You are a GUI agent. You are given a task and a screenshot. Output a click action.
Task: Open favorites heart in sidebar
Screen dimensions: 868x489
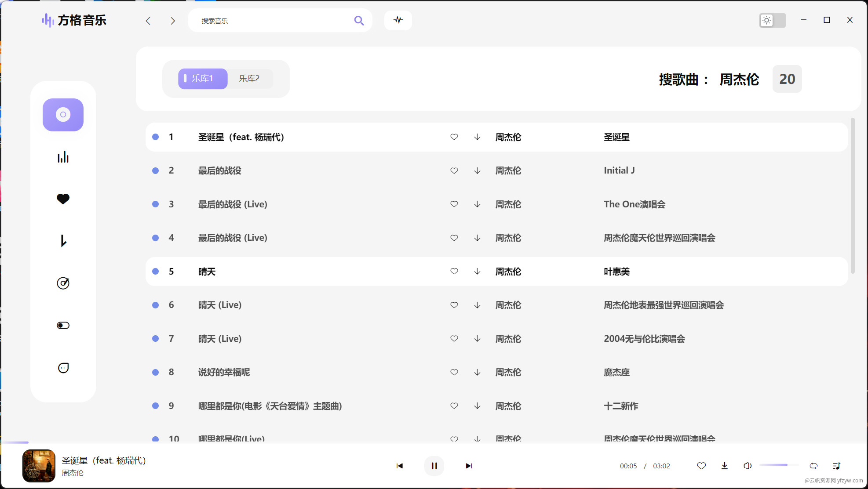tap(63, 199)
